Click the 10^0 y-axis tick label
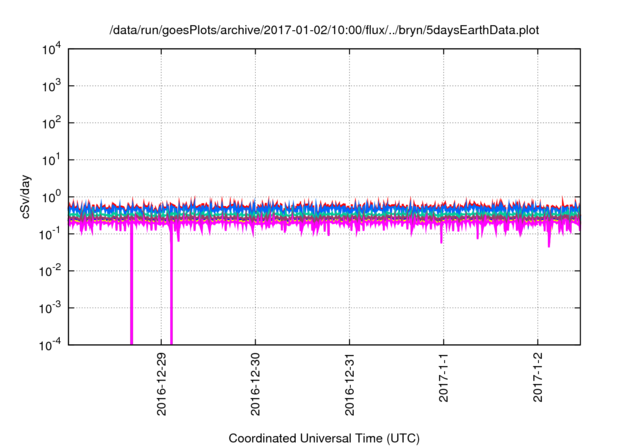This screenshot has width=640, height=448. click(x=51, y=197)
